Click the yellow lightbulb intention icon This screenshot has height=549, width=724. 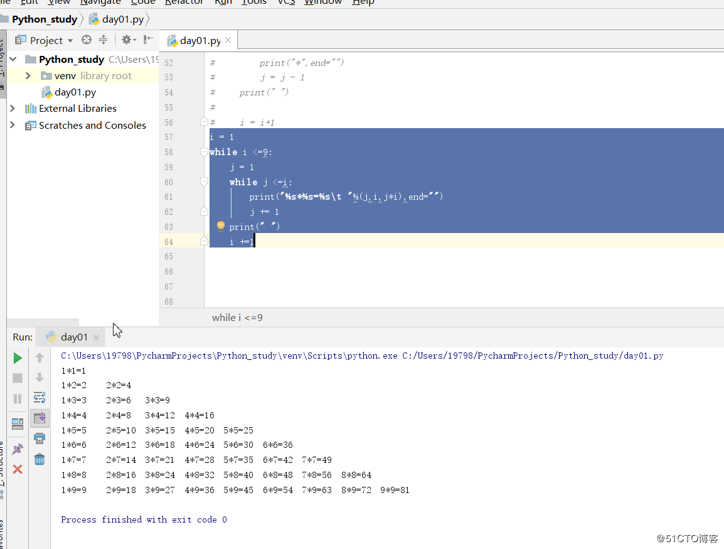(220, 226)
